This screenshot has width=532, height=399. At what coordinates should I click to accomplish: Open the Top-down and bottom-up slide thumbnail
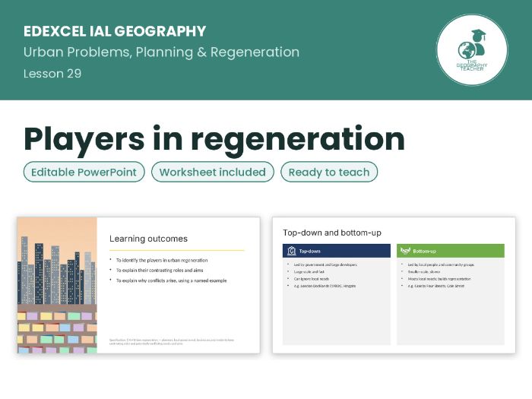394,285
